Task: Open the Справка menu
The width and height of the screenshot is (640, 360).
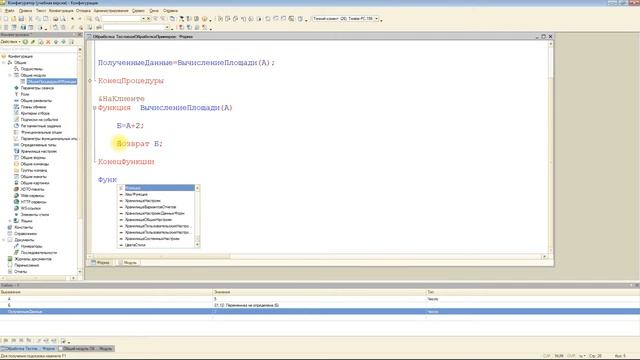Action: point(170,11)
